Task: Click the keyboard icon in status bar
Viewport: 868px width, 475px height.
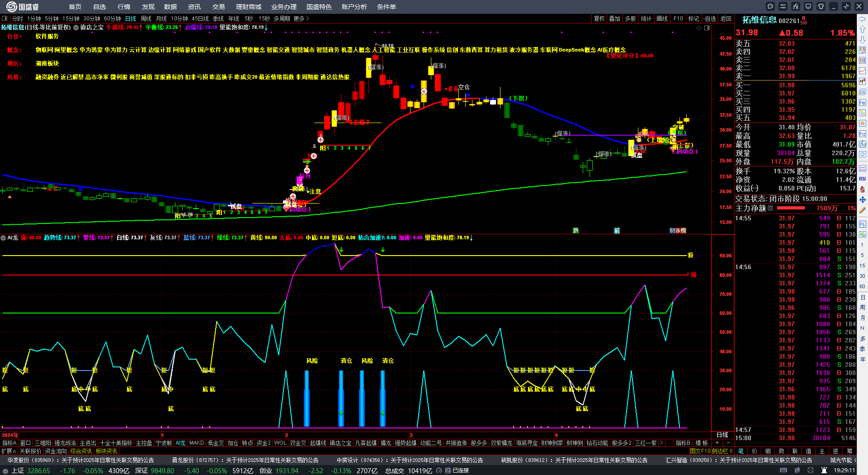Action: click(783, 470)
